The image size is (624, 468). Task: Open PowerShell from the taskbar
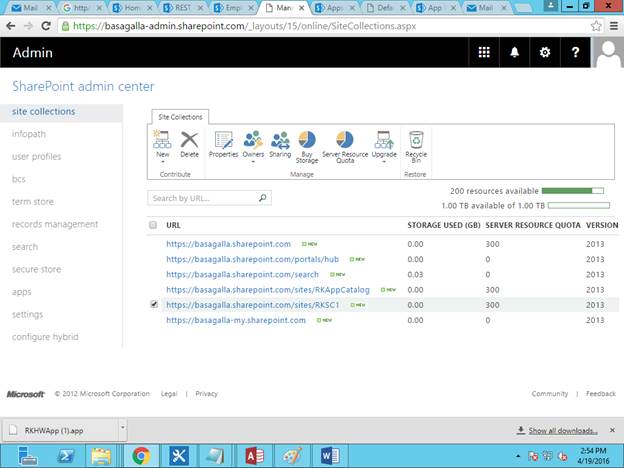click(66, 456)
